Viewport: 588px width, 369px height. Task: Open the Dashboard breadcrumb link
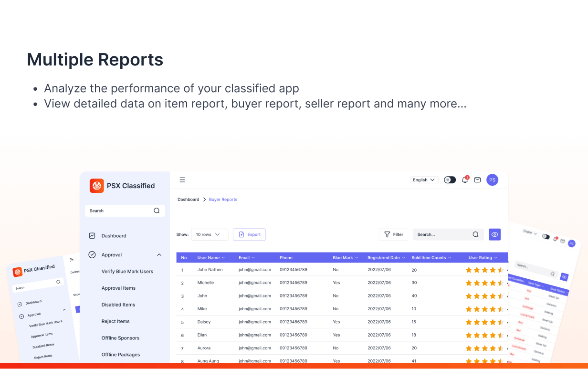188,199
